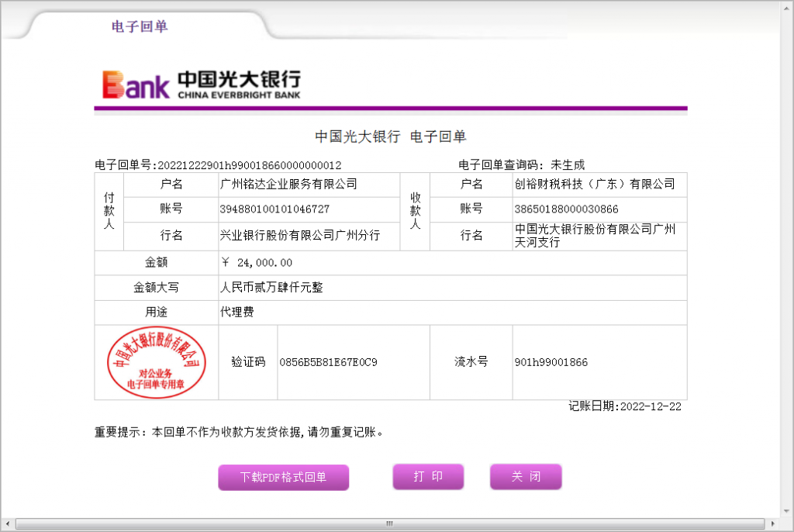Click the 收款人 label cell
The width and height of the screenshot is (794, 532).
416,211
